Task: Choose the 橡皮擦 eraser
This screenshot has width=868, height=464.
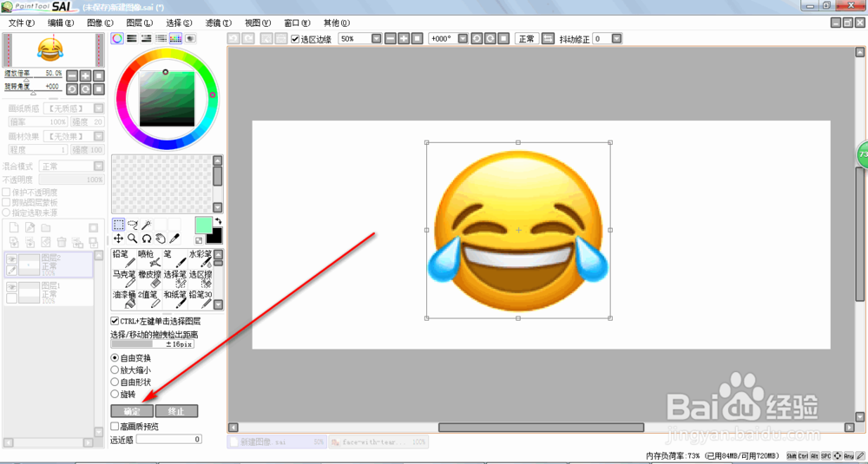Action: [149, 279]
